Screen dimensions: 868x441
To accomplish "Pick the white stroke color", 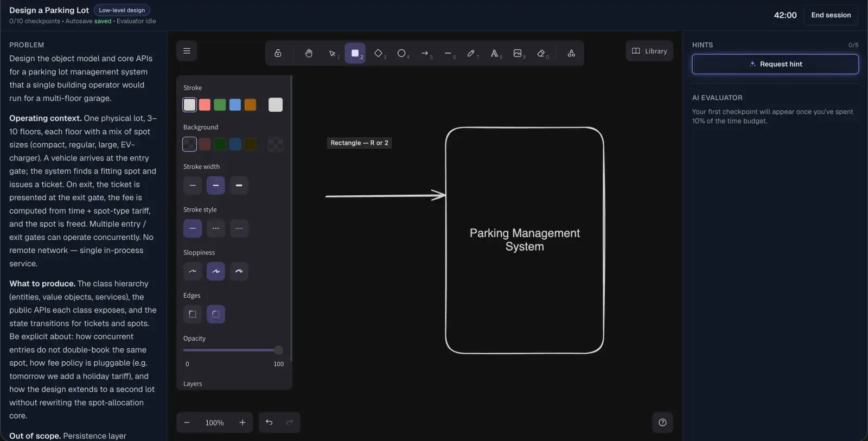I will click(189, 105).
